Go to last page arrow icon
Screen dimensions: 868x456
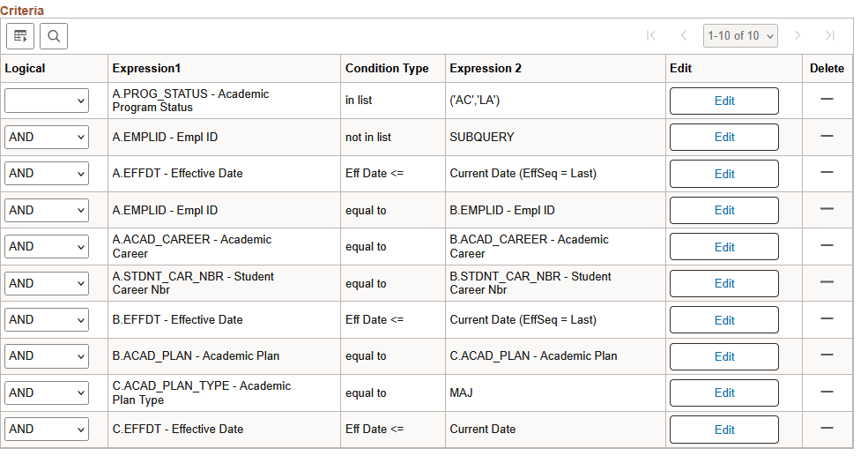(829, 36)
